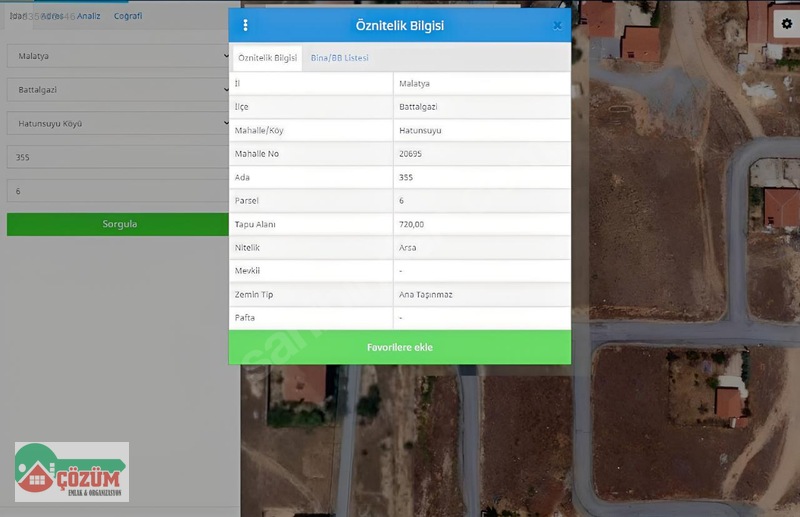Close the Öznitelik Bilgisi dialog
Viewport: 800px width, 517px height.
[x=557, y=26]
